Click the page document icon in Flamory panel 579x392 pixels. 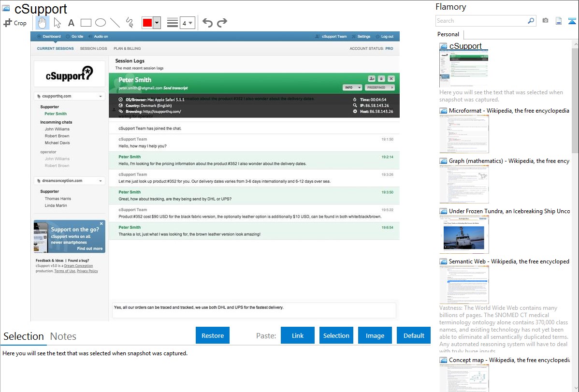[x=559, y=21]
